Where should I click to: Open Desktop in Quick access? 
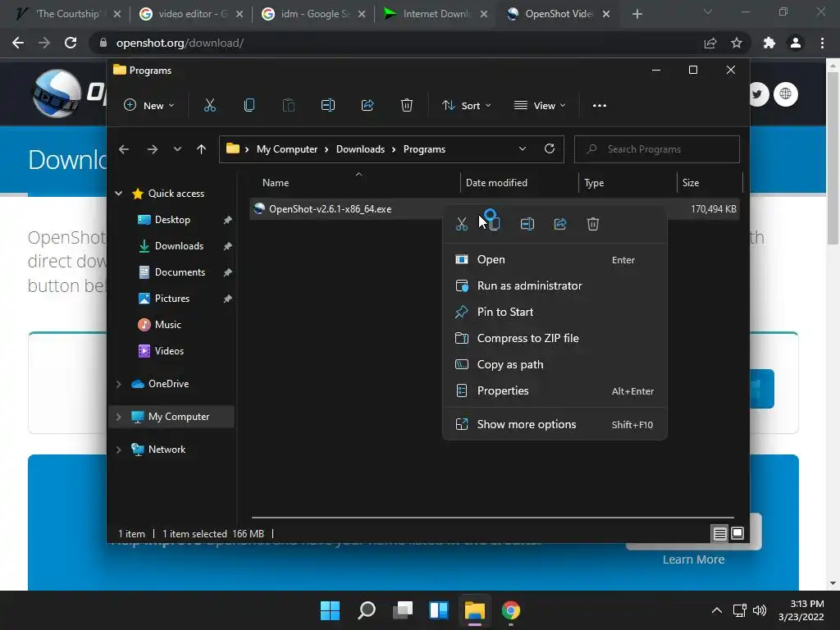coord(172,220)
